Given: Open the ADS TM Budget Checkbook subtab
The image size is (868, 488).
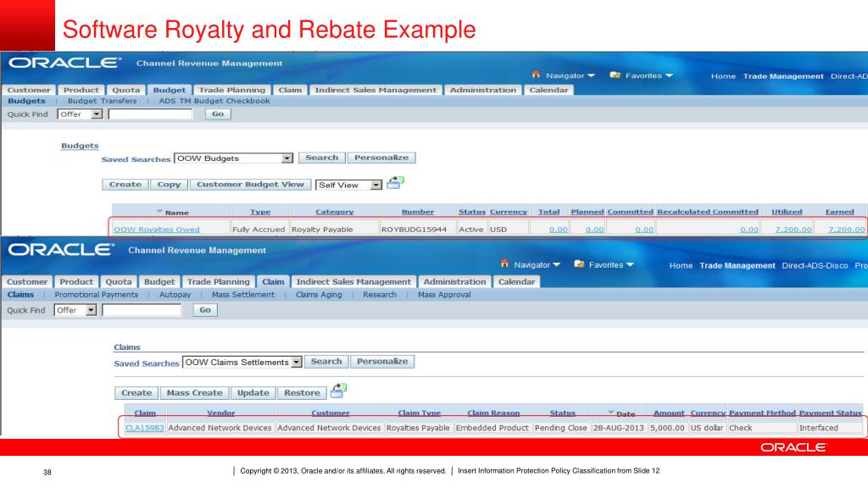Looking at the screenshot, I should [214, 101].
